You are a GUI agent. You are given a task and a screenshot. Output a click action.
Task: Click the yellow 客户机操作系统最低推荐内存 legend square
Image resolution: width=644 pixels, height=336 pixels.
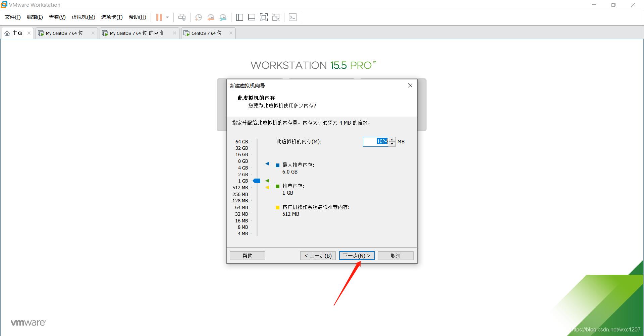278,207
